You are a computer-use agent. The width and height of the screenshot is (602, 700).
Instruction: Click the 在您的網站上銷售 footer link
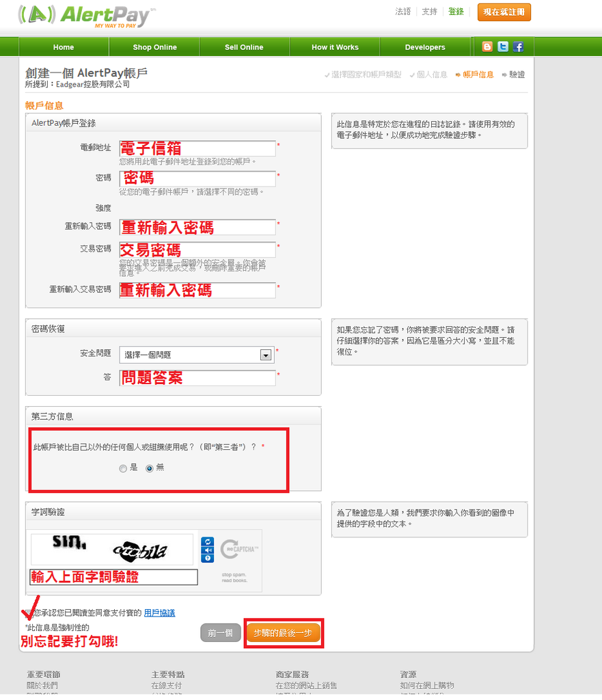(x=306, y=685)
